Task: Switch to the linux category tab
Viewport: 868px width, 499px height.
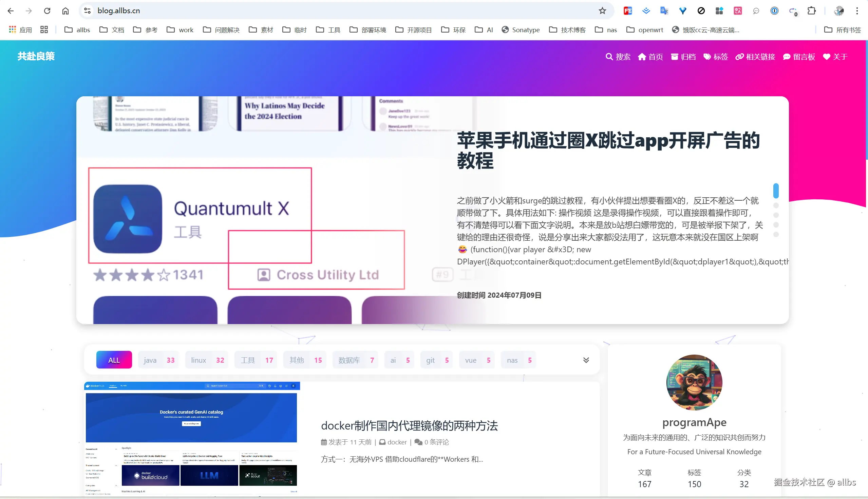Action: point(206,360)
